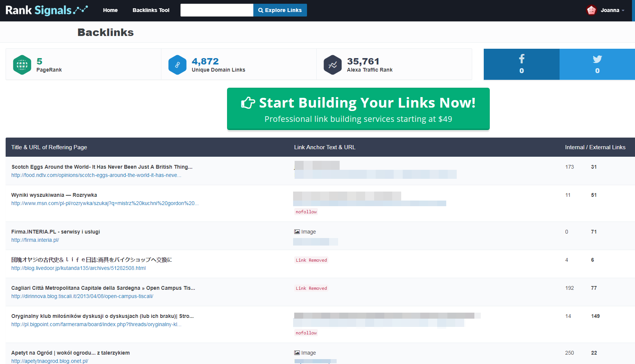635x364 pixels.
Task: Click the 35,761 Alexa rank value
Action: pos(363,61)
